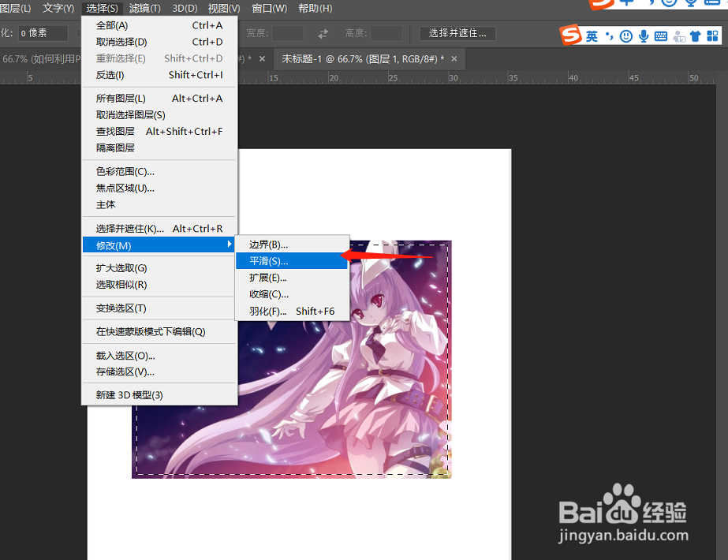The width and height of the screenshot is (728, 560).
Task: Choose 所有图层(L) menu entry
Action: pyautogui.click(x=159, y=99)
